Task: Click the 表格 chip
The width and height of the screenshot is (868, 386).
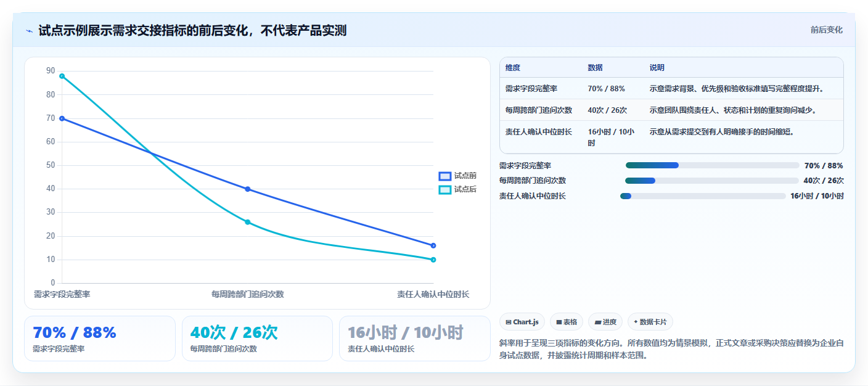Action: (x=566, y=322)
